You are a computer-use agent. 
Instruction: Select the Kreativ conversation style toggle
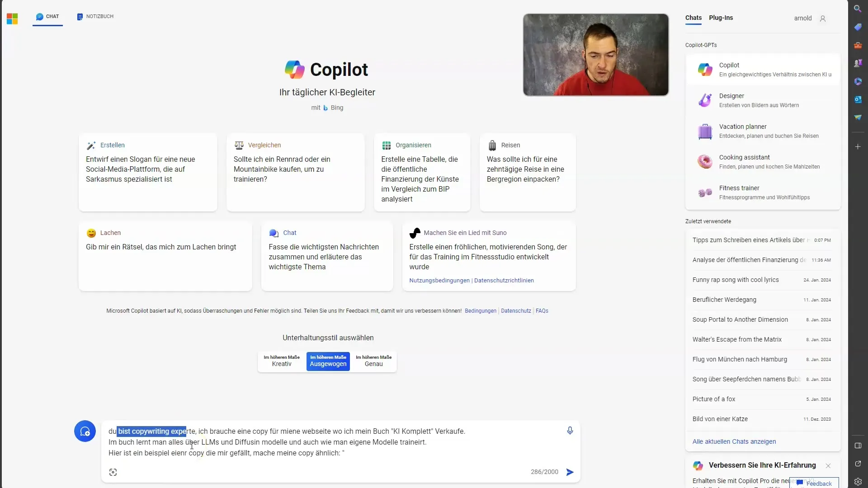[x=281, y=361]
